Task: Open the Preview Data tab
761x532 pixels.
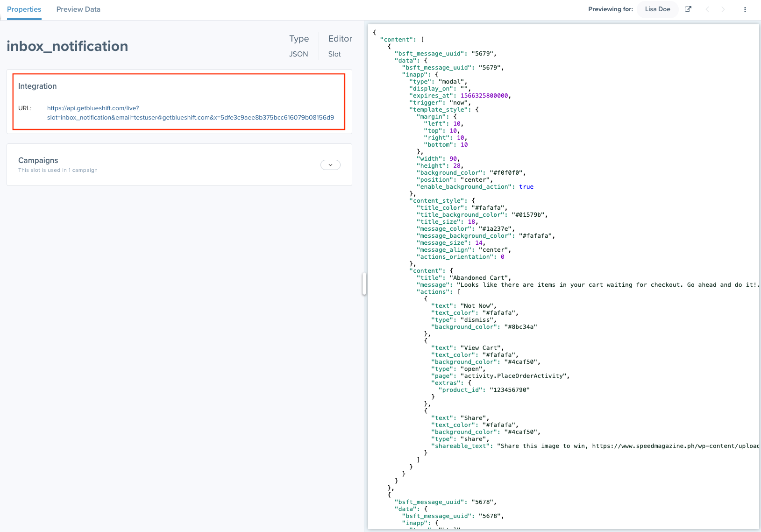Action: [x=78, y=9]
